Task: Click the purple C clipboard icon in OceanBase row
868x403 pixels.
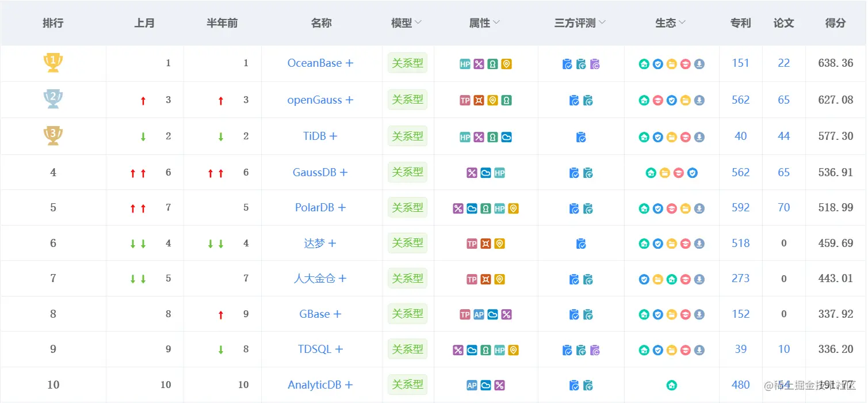Action: (x=595, y=64)
